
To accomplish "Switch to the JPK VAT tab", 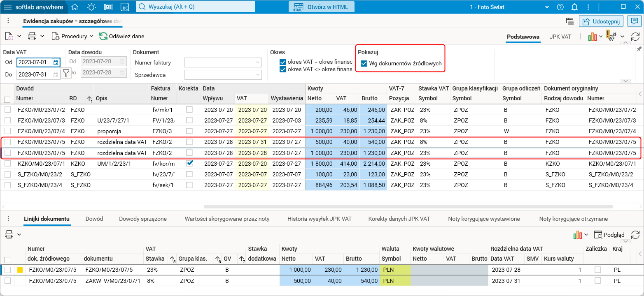I will point(560,37).
